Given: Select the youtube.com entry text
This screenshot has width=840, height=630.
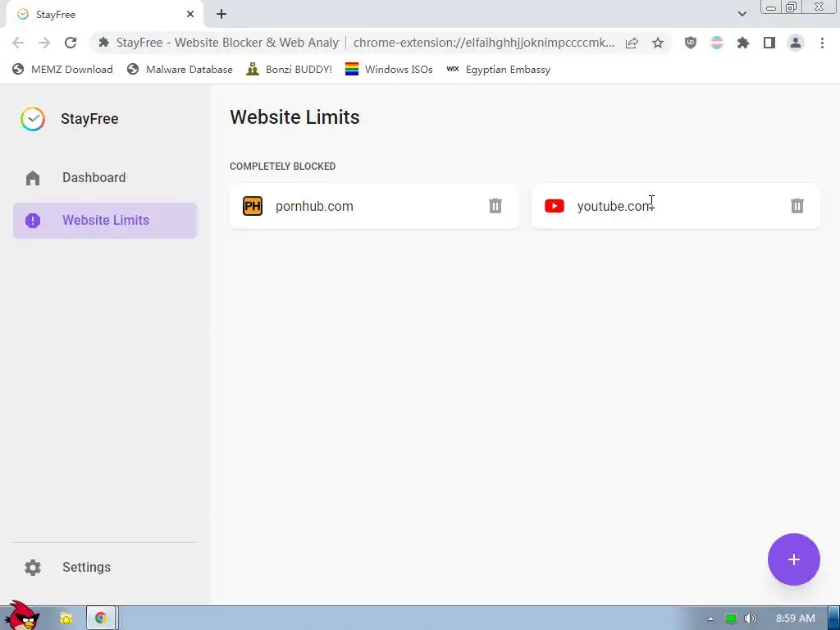Looking at the screenshot, I should (615, 206).
